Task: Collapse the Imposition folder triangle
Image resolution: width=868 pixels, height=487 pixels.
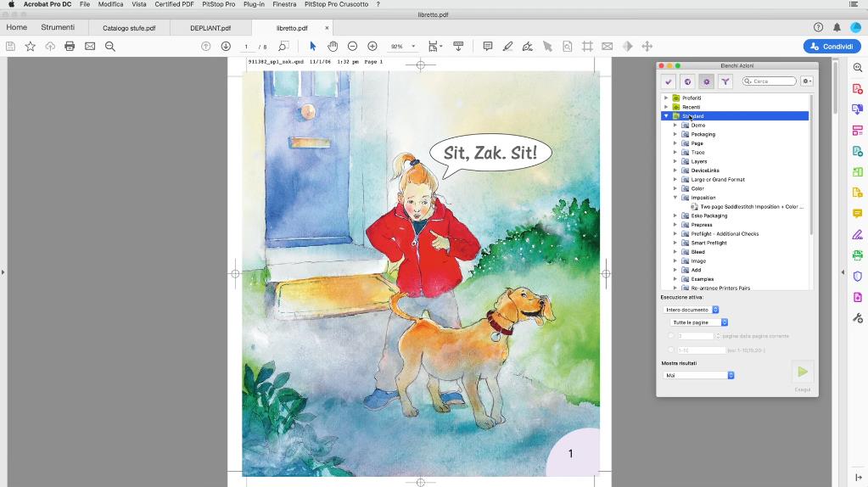Action: click(x=675, y=198)
